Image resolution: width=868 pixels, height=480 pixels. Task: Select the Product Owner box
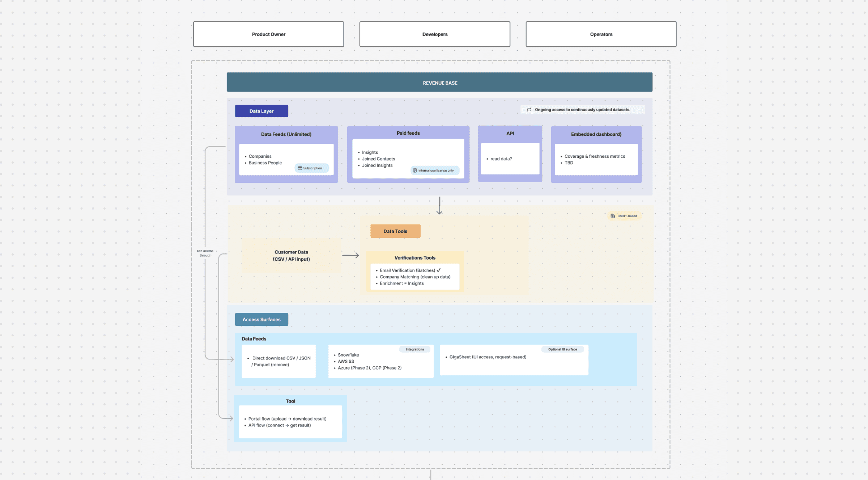click(268, 34)
